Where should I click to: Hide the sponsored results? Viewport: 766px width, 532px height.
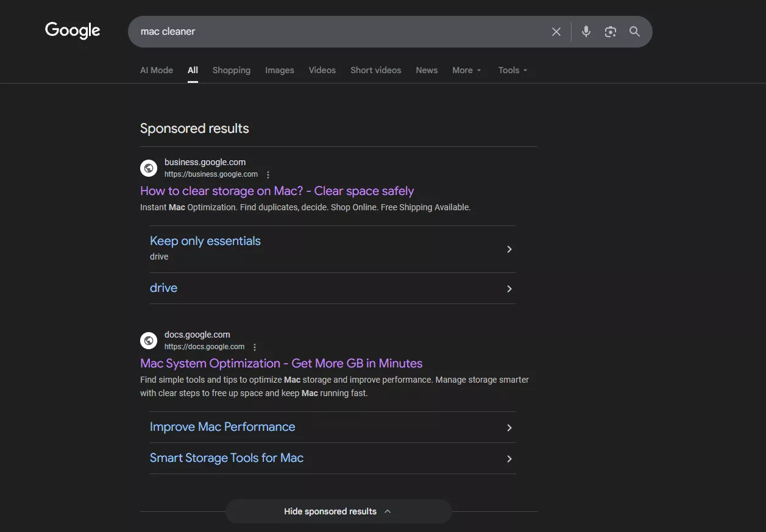click(x=338, y=511)
